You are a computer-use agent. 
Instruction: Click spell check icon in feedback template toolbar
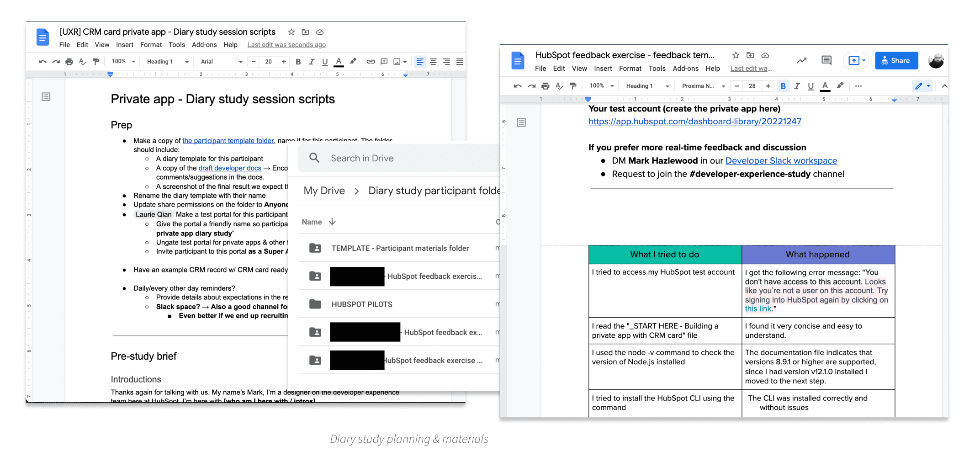(x=559, y=86)
